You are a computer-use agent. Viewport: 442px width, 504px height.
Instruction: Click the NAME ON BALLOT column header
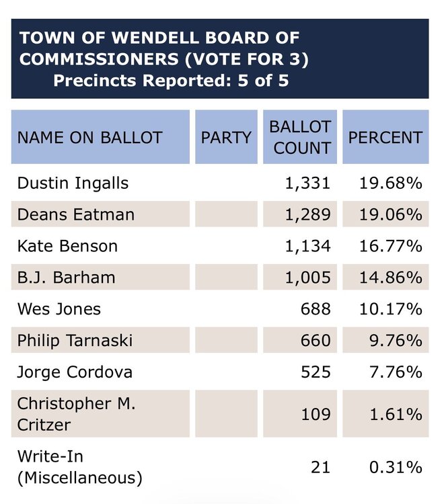[90, 138]
